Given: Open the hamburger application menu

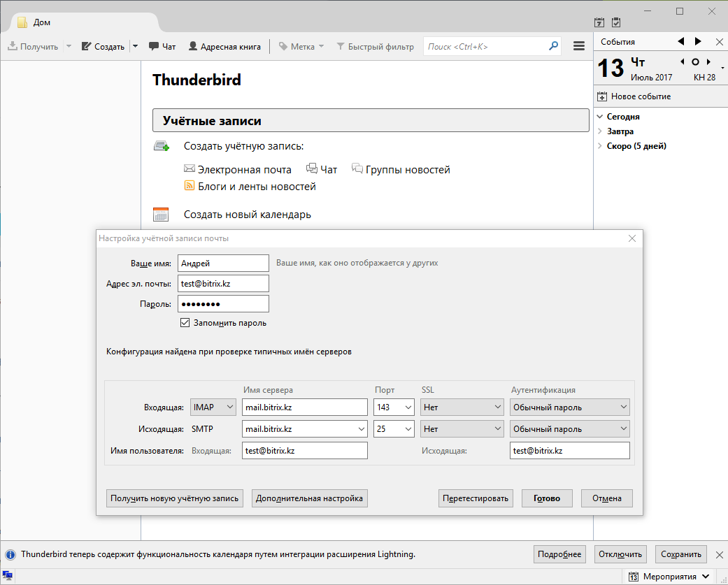Looking at the screenshot, I should coord(579,46).
